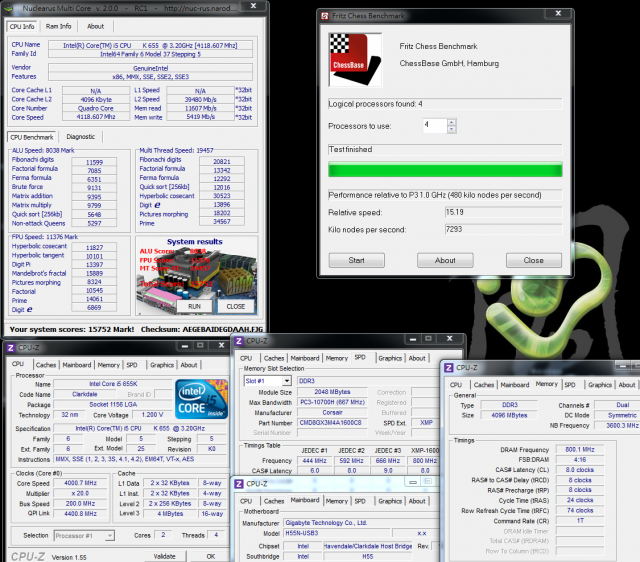Open SPD tab in CPU-Z Mainboard window
The width and height of the screenshot is (640, 562).
(x=360, y=501)
